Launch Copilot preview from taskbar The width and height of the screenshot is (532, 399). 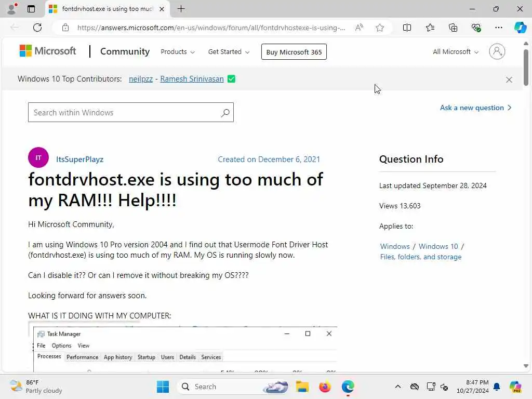click(x=515, y=387)
